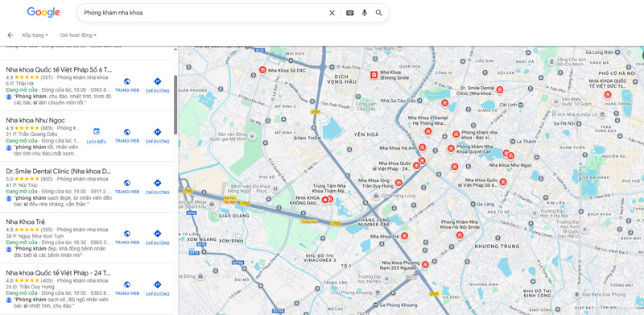Viewport: 644px width, 315px height.
Task: Select Nha Khoa Sing - Trần Duy Hưng pin
Action: pos(398,183)
